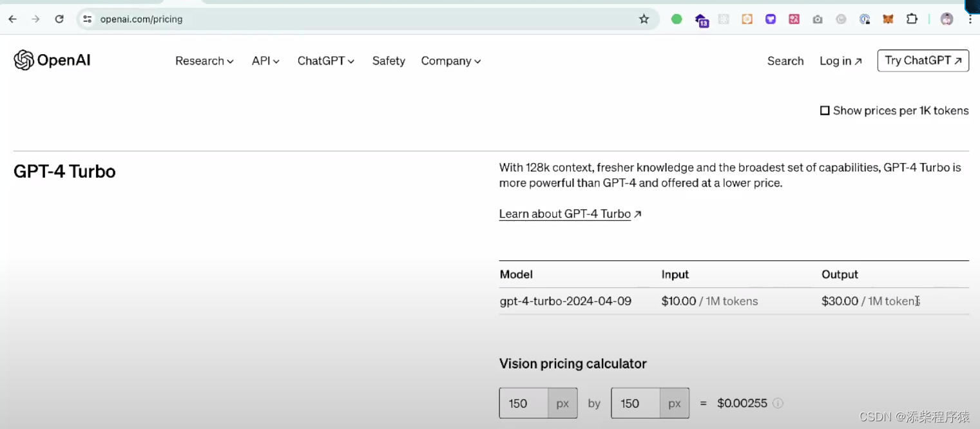Screen dimensions: 980x429
Task: Open the orange square extension icon
Action: [x=747, y=19]
